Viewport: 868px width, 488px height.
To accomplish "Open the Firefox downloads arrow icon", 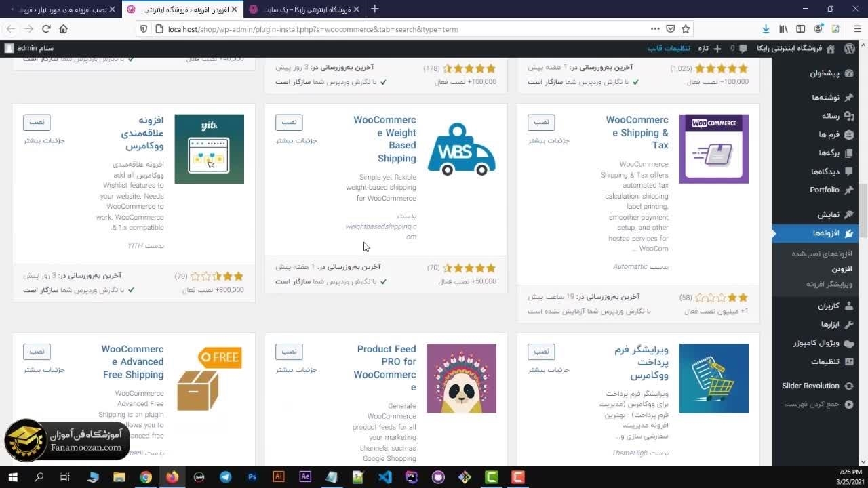I will click(x=766, y=29).
